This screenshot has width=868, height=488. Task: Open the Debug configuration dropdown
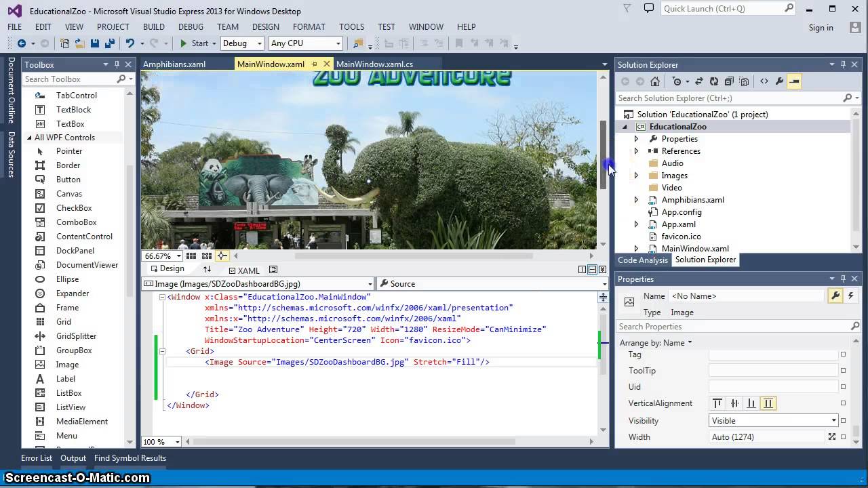coord(241,43)
